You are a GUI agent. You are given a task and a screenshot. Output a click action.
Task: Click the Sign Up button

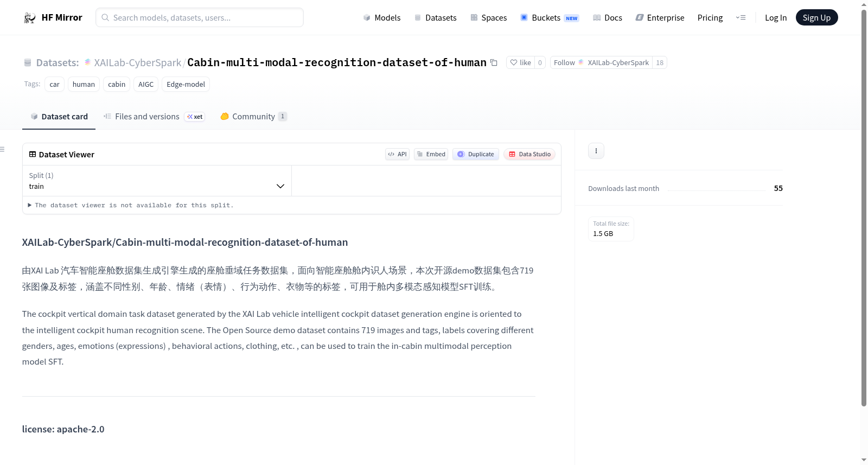(816, 17)
